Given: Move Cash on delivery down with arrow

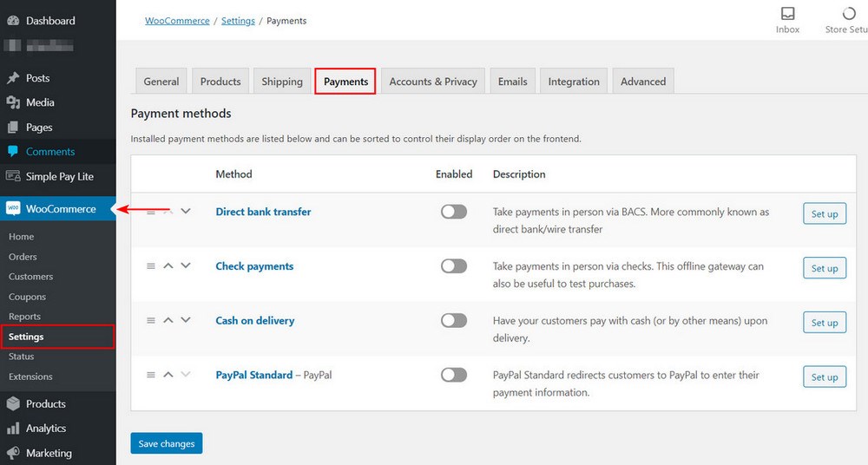Looking at the screenshot, I should (x=186, y=320).
